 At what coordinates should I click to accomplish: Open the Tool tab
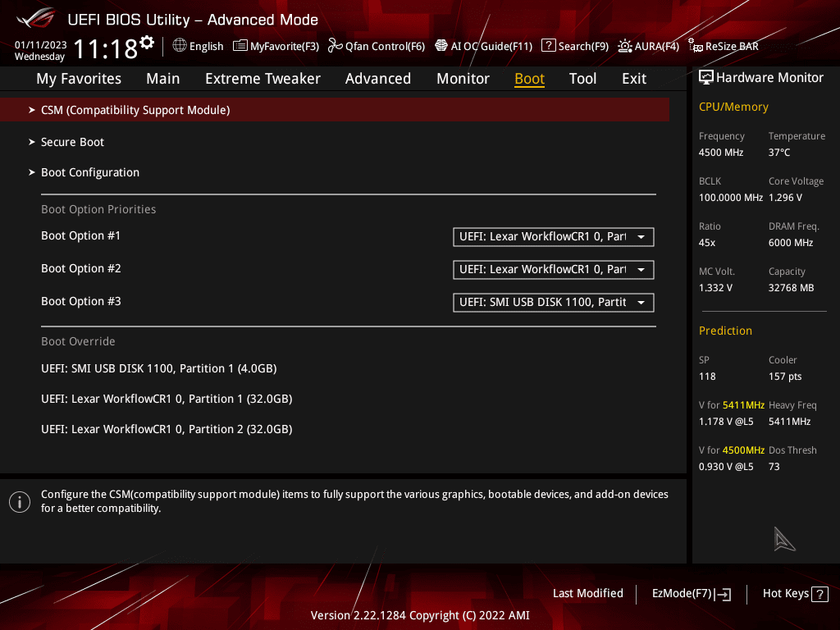(582, 79)
